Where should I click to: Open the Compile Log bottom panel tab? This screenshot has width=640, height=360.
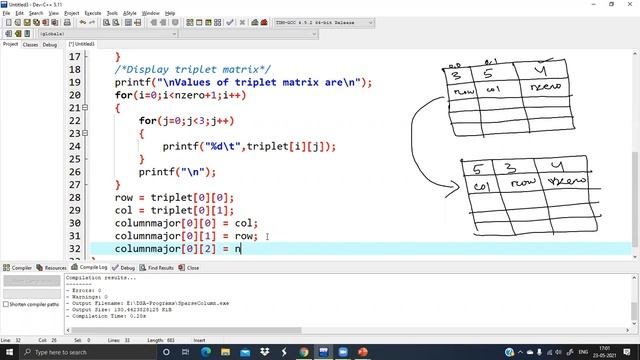tap(89, 267)
